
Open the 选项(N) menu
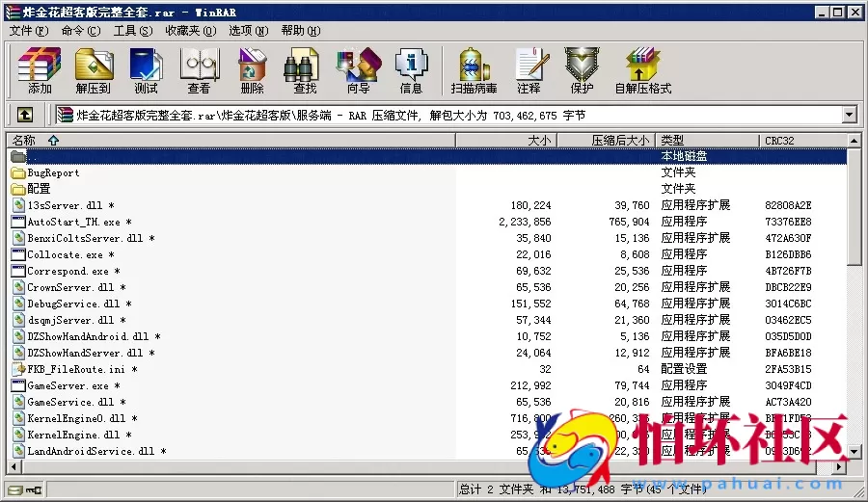point(249,31)
